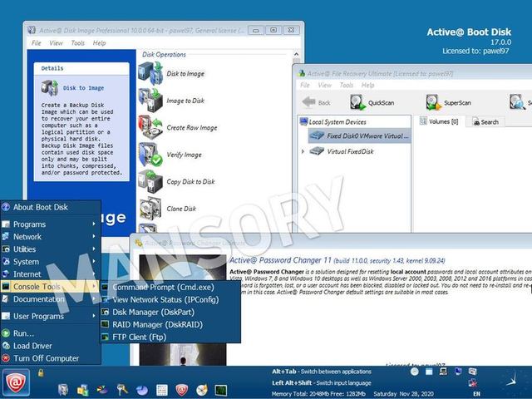
Task: Expand the Documentation submenu
Action: click(x=50, y=299)
